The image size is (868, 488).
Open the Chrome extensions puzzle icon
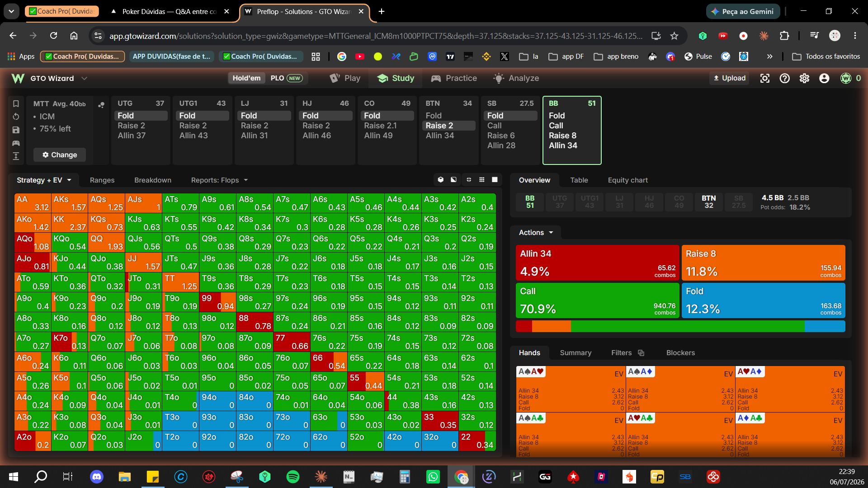coord(784,36)
